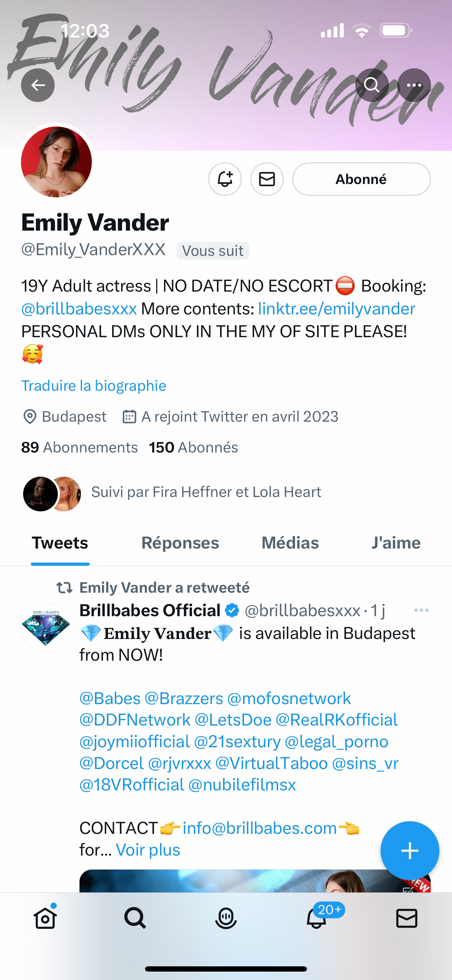Open the Spaces microphone icon
The height and width of the screenshot is (980, 452).
pos(226,918)
